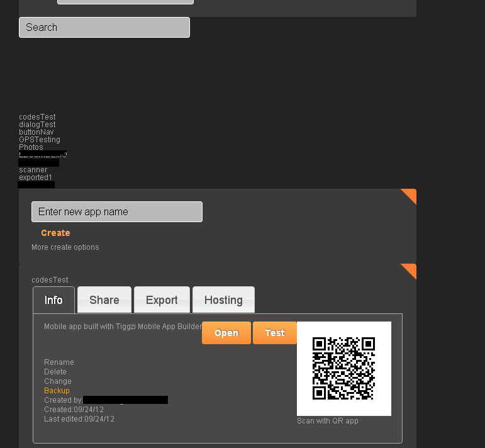Screen dimensions: 485x448
Task: Click the QR code image
Action: [343, 369]
